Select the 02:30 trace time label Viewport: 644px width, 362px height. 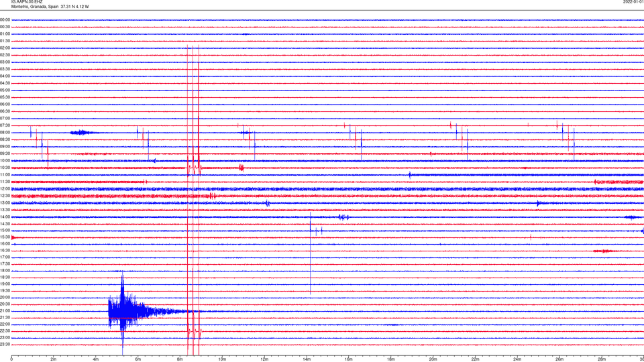click(x=5, y=55)
